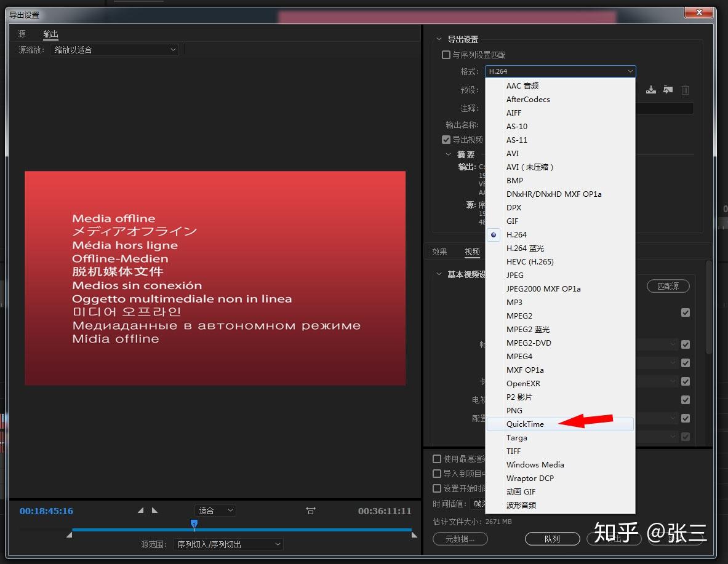
Task: Choose waveform audio format from the list
Action: (x=561, y=505)
